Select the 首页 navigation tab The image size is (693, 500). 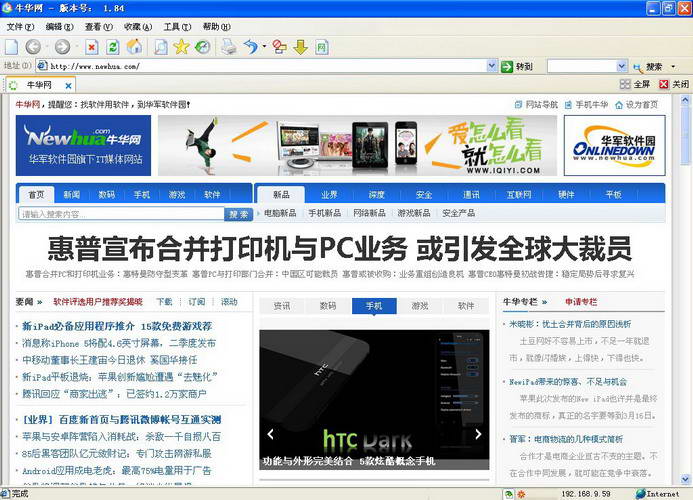(x=36, y=195)
